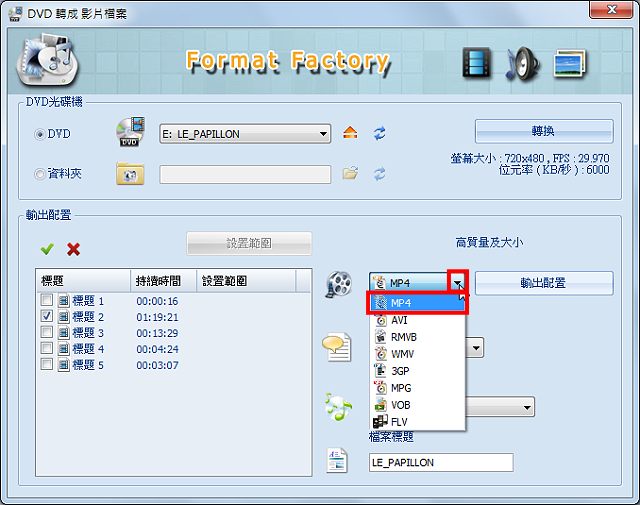Close the DVD conversion window
The height and width of the screenshot is (505, 640).
611,9
